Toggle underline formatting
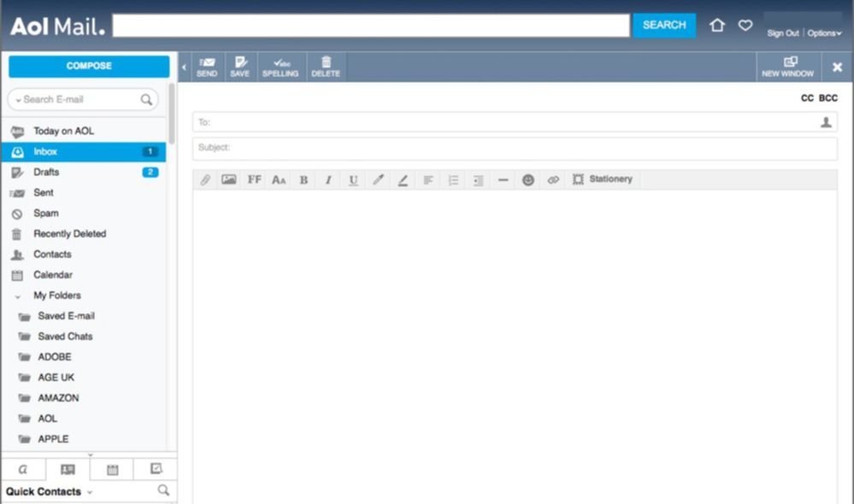Viewport: 854px width, 504px height. pyautogui.click(x=353, y=179)
